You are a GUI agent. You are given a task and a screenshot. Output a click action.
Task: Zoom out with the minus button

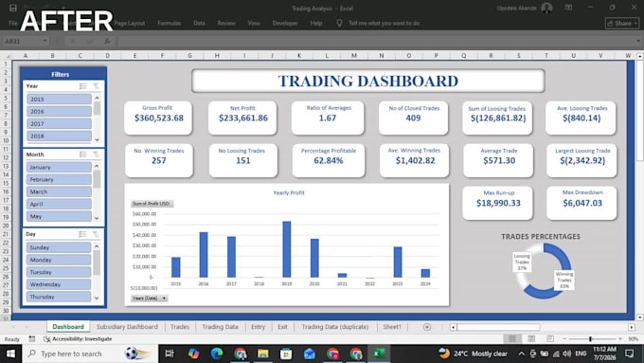564,339
